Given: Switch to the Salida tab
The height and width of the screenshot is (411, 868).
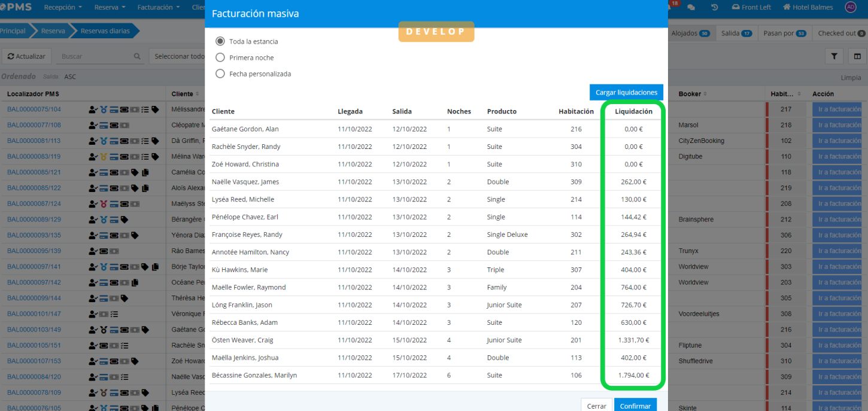Looking at the screenshot, I should [736, 34].
